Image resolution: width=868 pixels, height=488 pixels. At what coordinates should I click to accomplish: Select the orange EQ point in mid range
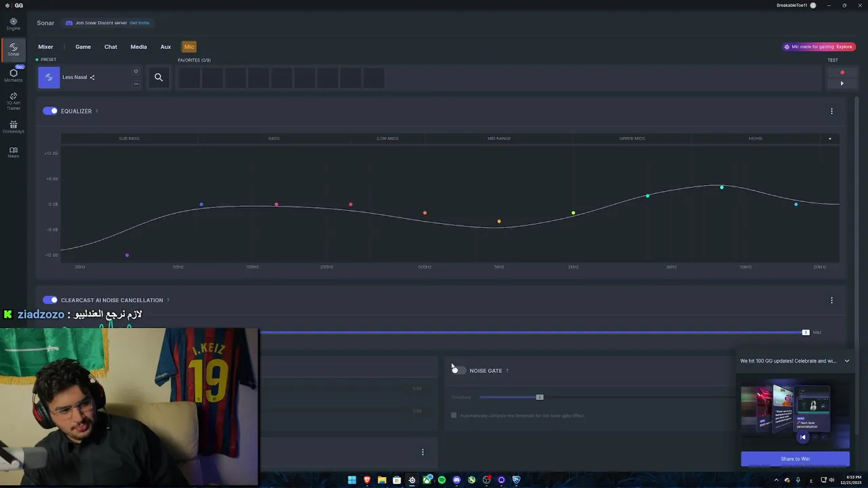tap(499, 222)
